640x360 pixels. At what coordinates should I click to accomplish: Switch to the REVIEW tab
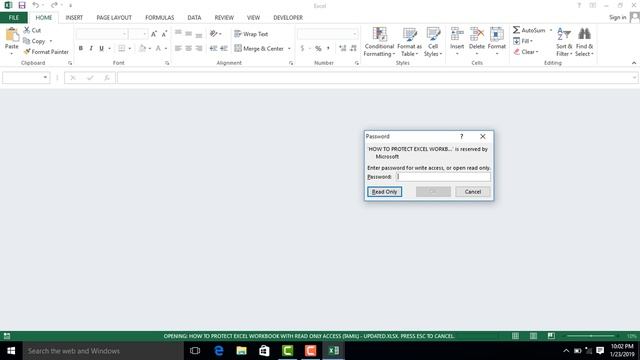coord(224,18)
